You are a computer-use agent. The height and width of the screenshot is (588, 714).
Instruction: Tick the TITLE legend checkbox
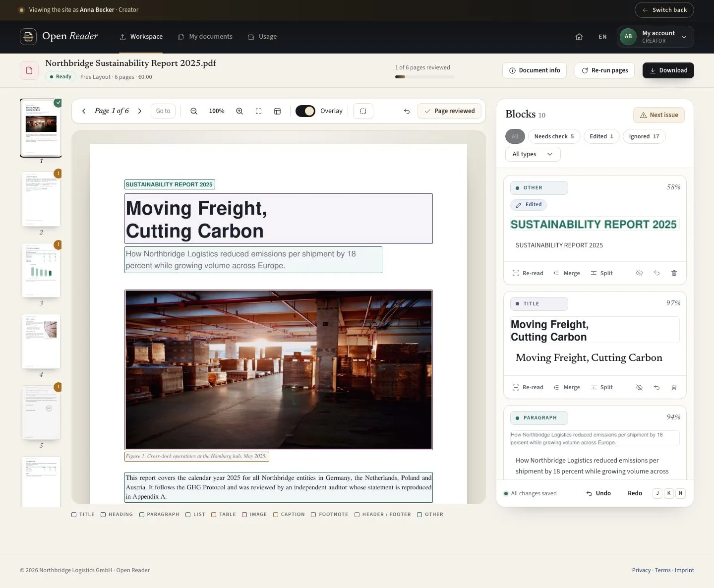tap(74, 515)
